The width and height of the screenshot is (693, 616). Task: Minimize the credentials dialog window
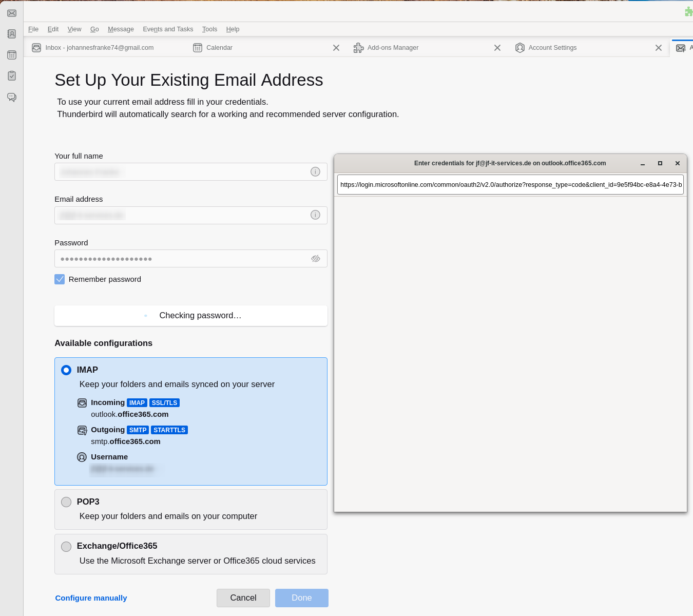click(643, 163)
